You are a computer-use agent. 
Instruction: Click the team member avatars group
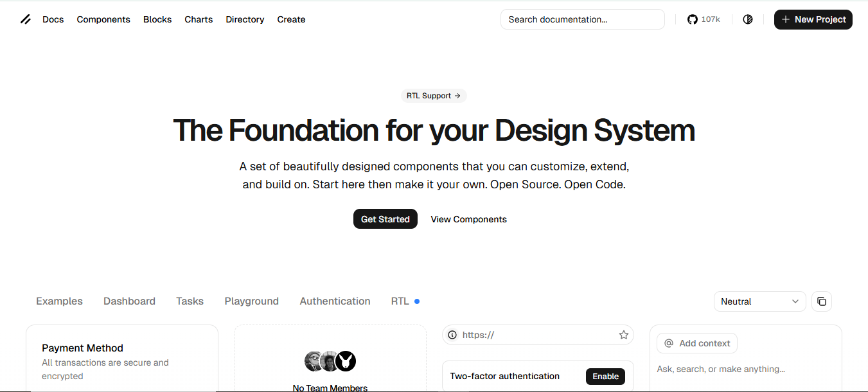click(330, 361)
